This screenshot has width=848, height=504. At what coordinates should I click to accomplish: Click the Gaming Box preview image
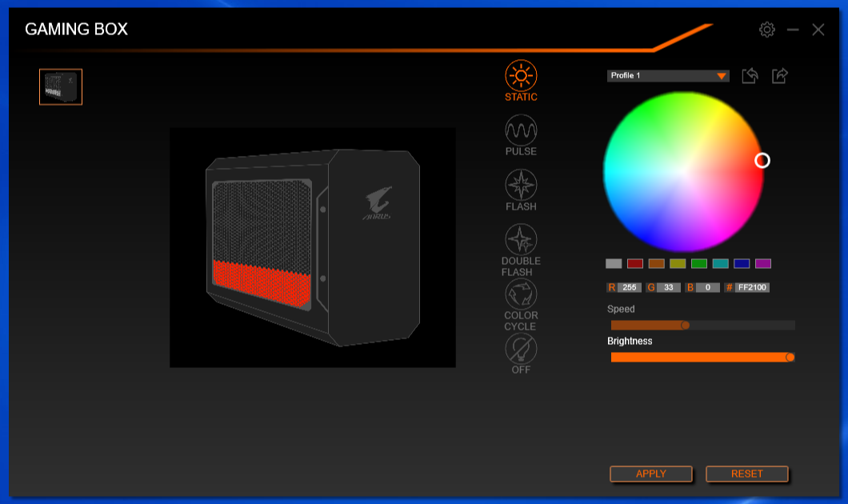[x=313, y=248]
